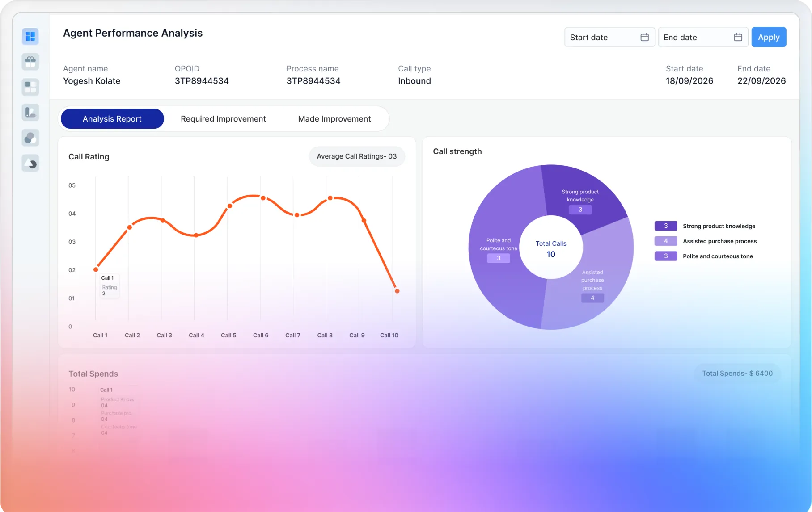The image size is (812, 512).
Task: Open the gift box icon in sidebar
Action: [x=30, y=62]
